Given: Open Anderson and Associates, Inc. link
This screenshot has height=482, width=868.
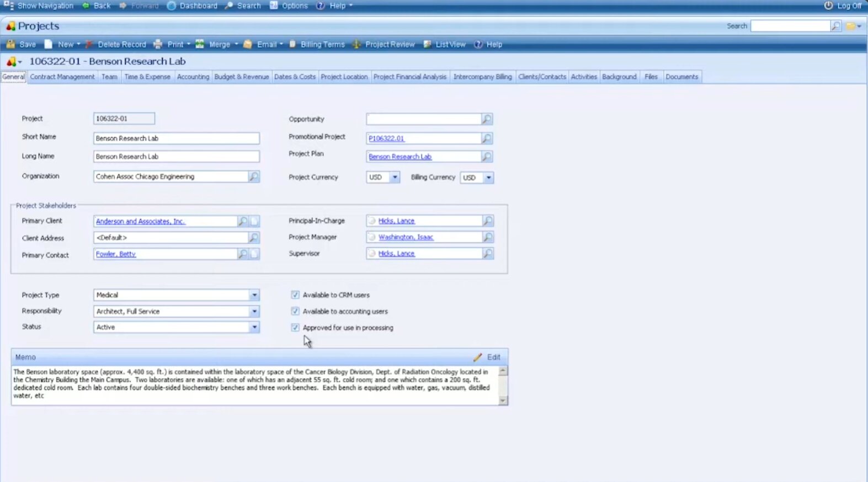Looking at the screenshot, I should (140, 221).
